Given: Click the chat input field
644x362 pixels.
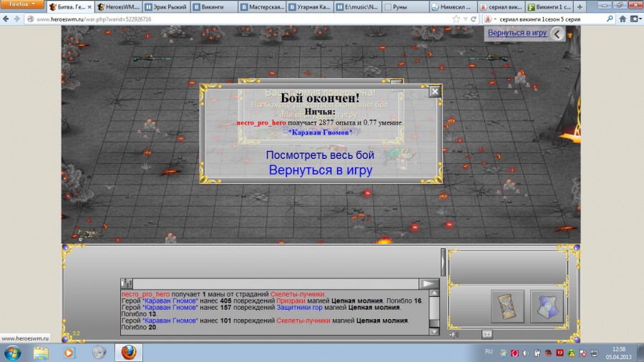Looking at the screenshot, I should (275, 283).
